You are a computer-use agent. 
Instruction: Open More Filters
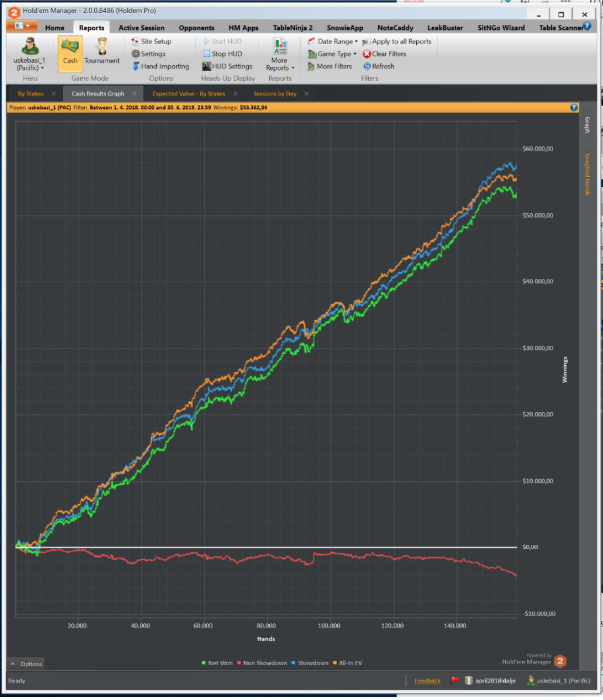tap(330, 66)
